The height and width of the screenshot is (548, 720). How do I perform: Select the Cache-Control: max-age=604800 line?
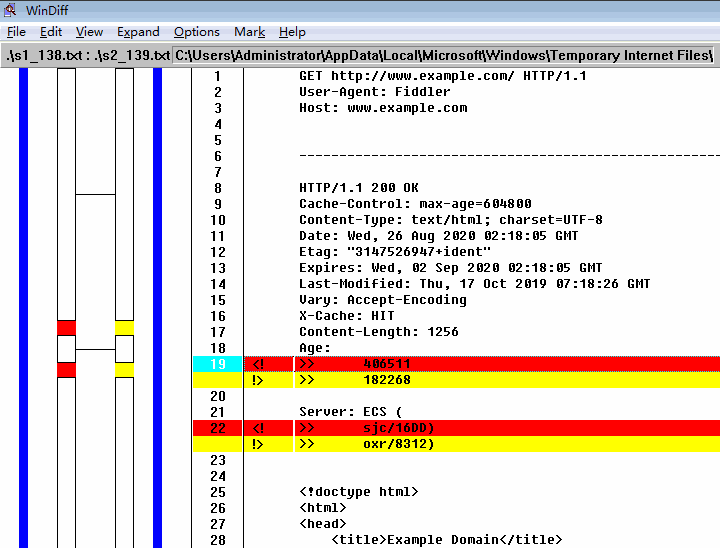point(415,204)
